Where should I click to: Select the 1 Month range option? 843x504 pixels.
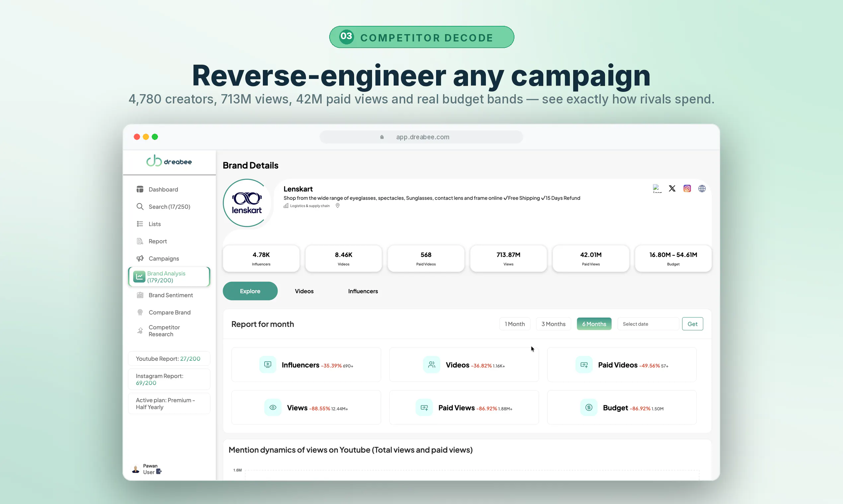click(x=515, y=324)
